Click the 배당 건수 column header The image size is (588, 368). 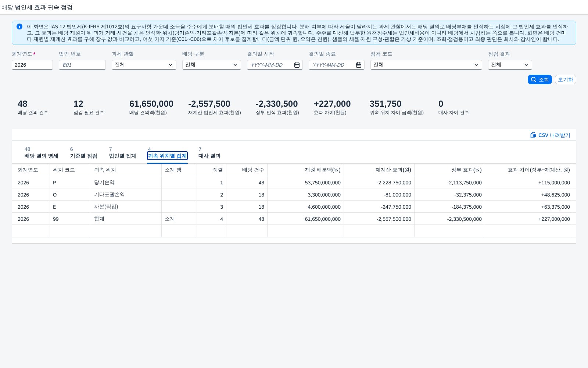click(x=247, y=170)
